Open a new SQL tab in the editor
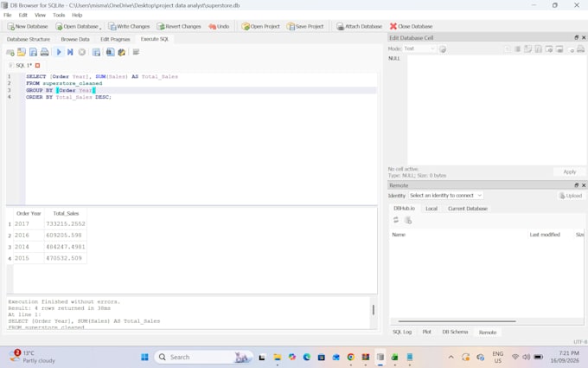The image size is (588, 368). coord(10,52)
